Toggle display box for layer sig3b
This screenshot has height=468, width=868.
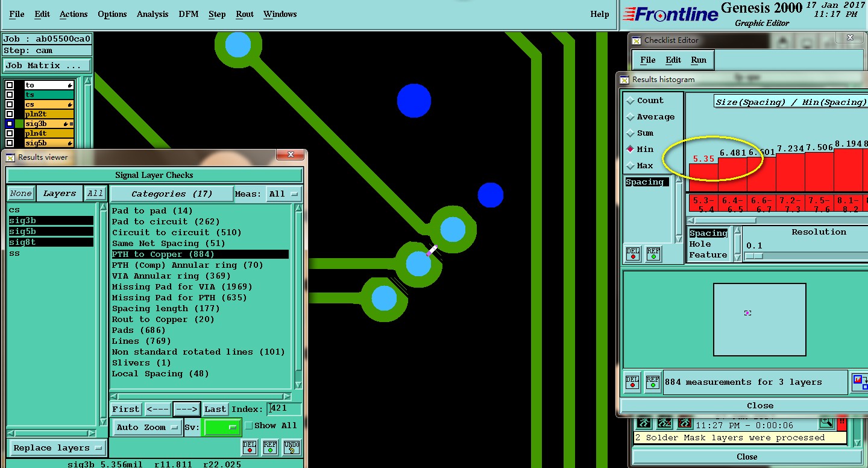click(x=9, y=124)
